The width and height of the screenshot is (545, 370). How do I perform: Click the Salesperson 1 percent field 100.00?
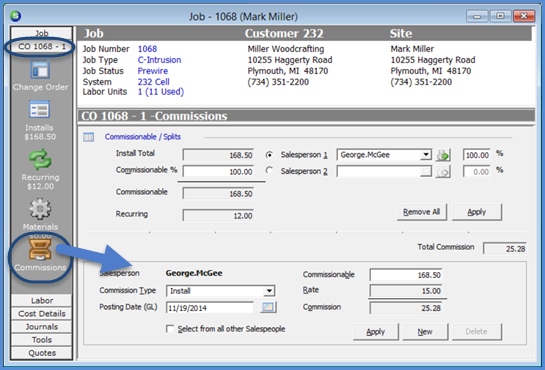pos(477,155)
